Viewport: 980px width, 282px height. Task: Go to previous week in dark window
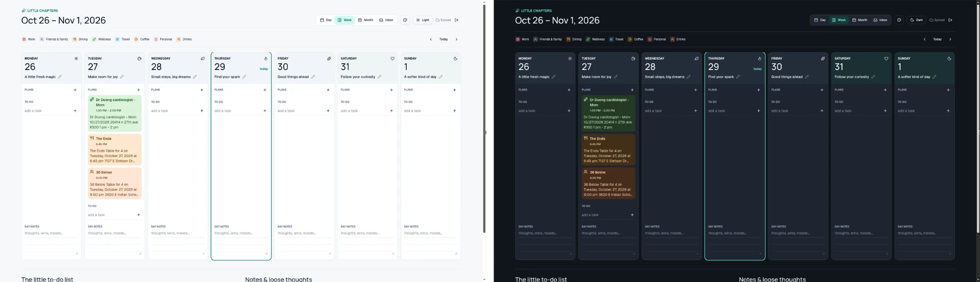[924, 39]
